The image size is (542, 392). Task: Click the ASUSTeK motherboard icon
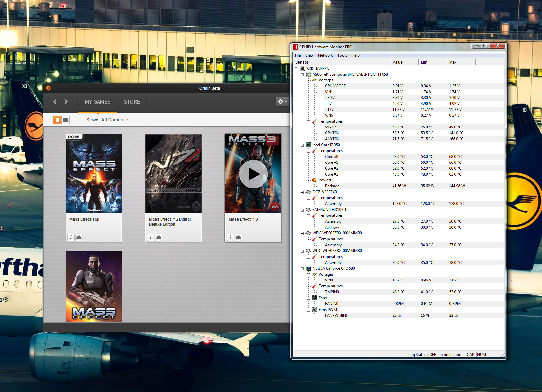(x=308, y=74)
